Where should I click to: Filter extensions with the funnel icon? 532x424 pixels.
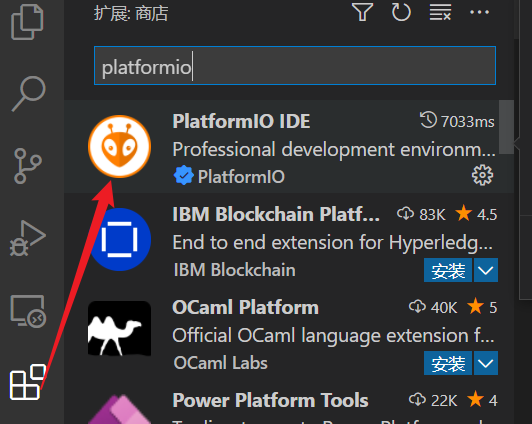coord(362,12)
